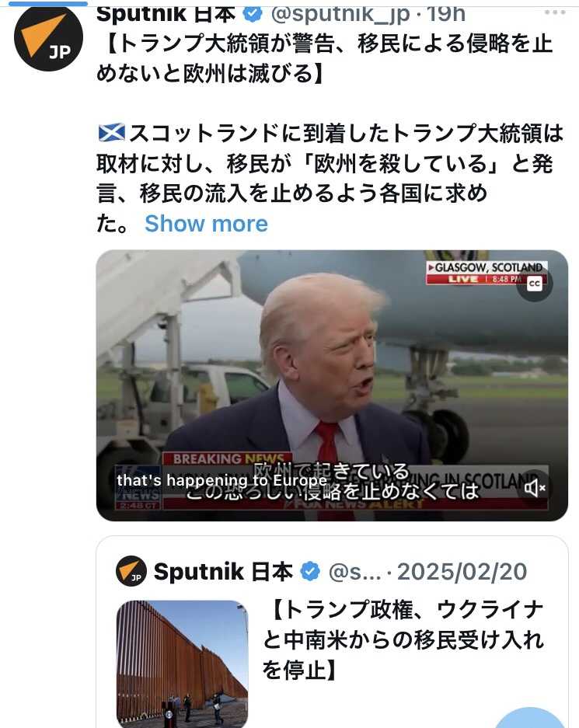Image resolution: width=579 pixels, height=728 pixels.
Task: Click the verified badge beside Sputnik 日本
Action: 253,13
